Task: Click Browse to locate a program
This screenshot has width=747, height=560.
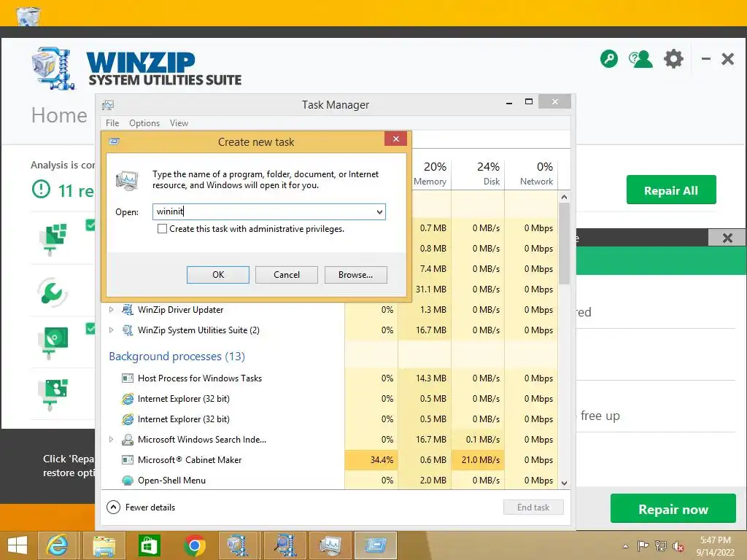Action: point(355,275)
